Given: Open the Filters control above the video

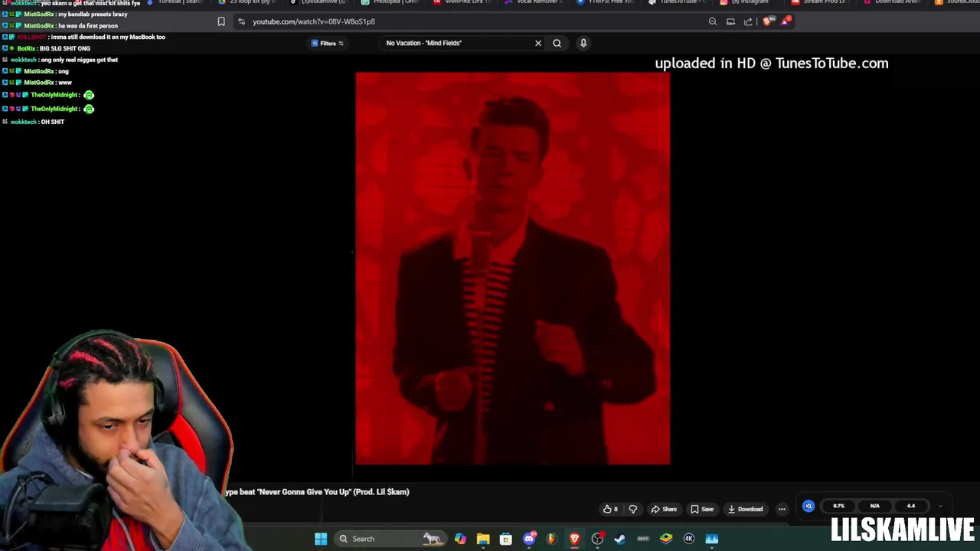Looking at the screenshot, I should pos(328,43).
